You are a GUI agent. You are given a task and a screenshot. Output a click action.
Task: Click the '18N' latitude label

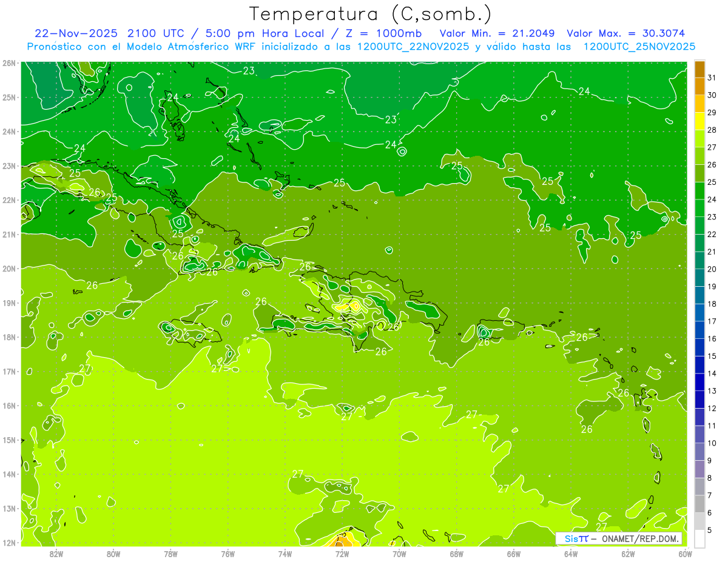(x=8, y=337)
